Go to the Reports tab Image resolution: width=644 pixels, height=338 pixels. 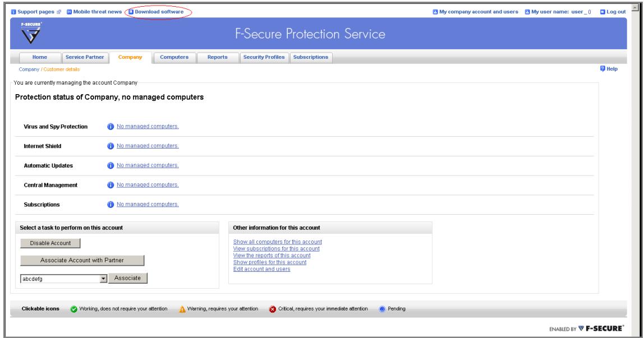pos(217,57)
